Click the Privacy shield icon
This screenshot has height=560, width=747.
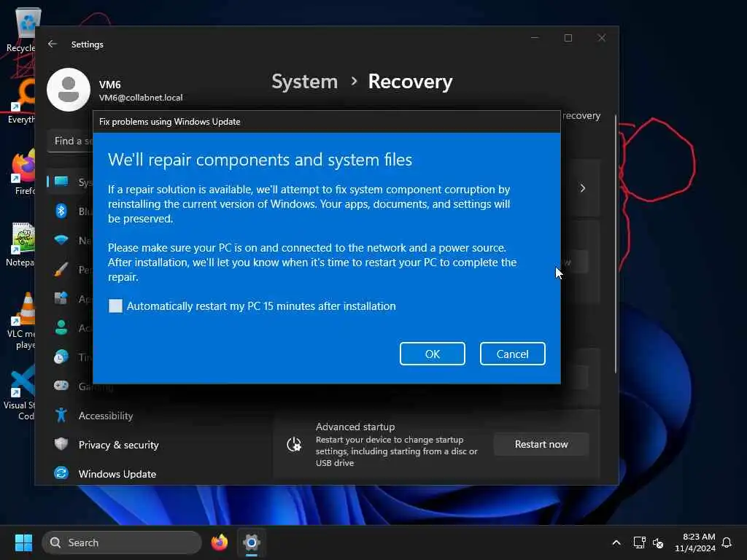[61, 444]
